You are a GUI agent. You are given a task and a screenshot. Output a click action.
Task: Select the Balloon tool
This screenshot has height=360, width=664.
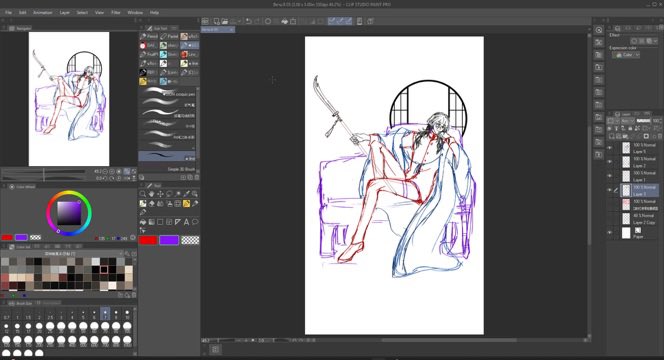pos(195,222)
